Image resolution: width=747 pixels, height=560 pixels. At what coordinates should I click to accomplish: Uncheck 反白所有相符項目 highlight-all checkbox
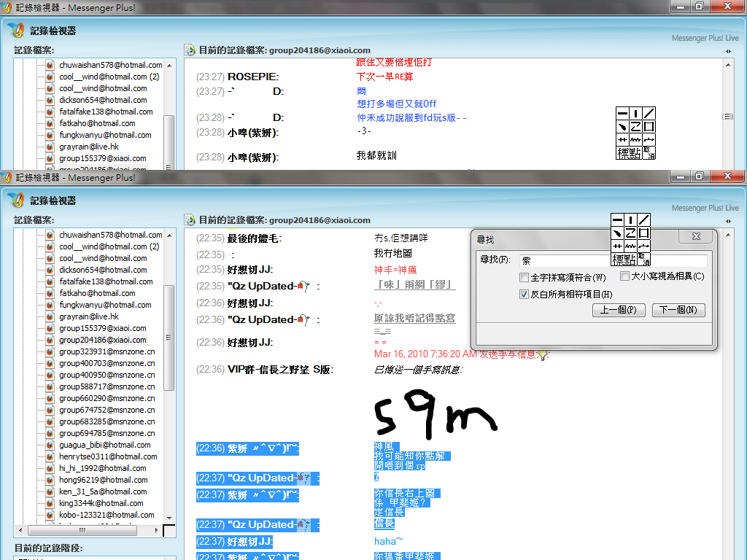click(524, 295)
